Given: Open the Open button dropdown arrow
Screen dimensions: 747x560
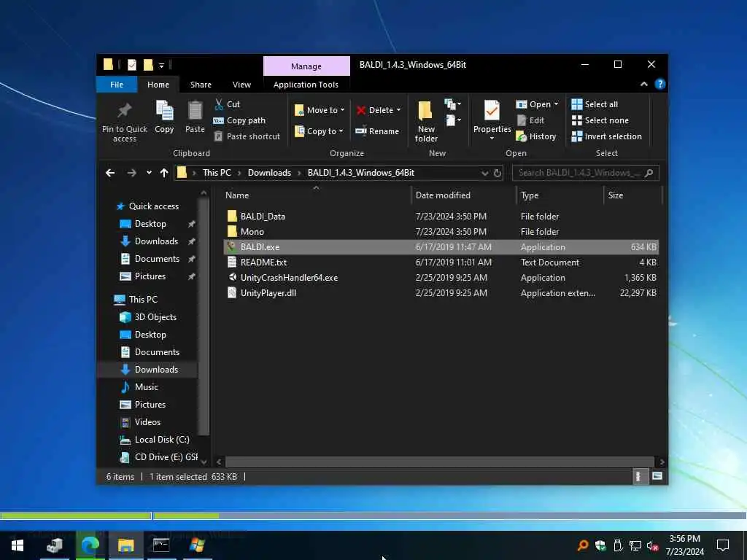Looking at the screenshot, I should [x=556, y=104].
